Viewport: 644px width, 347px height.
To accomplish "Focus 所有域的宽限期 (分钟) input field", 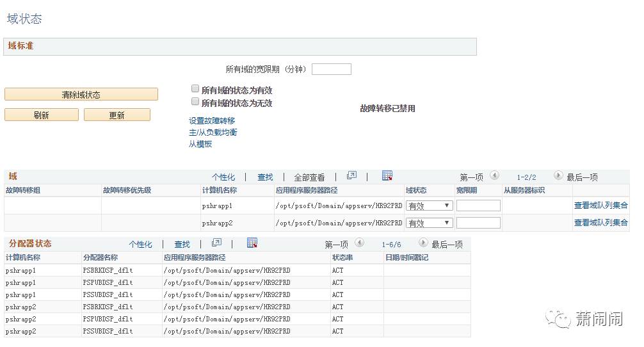I will 332,69.
